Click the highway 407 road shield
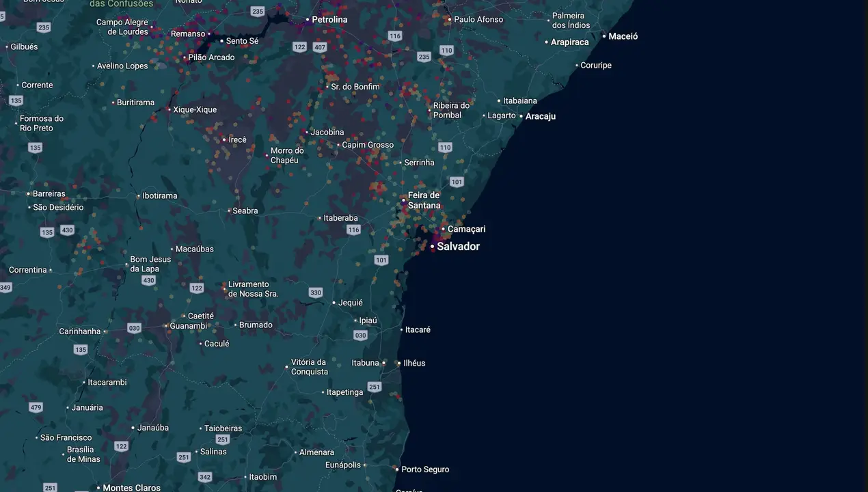868x492 pixels. click(320, 46)
